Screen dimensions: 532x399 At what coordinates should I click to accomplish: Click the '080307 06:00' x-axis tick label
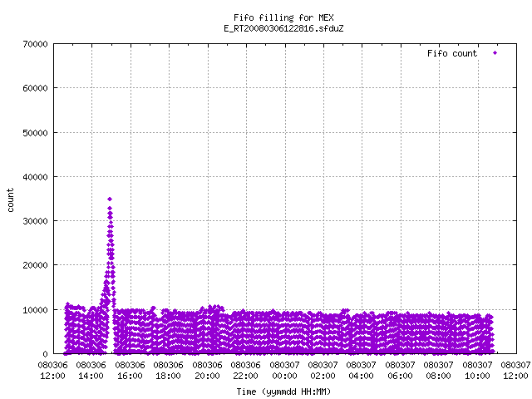coord(401,371)
